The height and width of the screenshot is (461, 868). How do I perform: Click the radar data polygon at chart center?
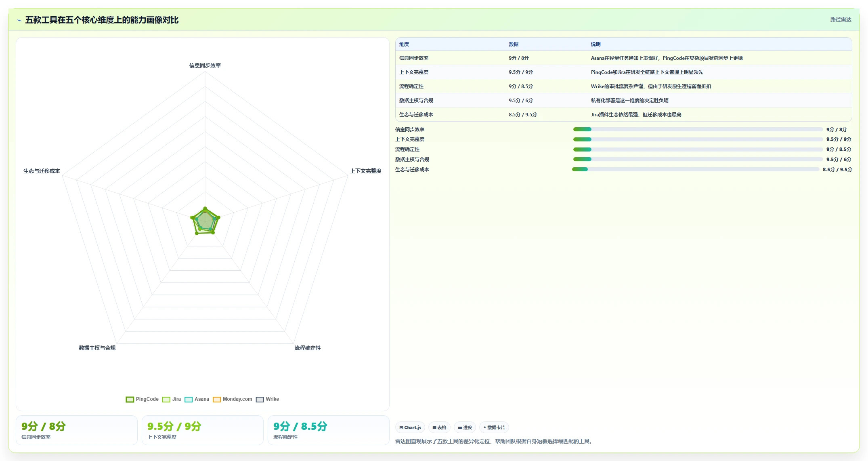click(x=205, y=221)
